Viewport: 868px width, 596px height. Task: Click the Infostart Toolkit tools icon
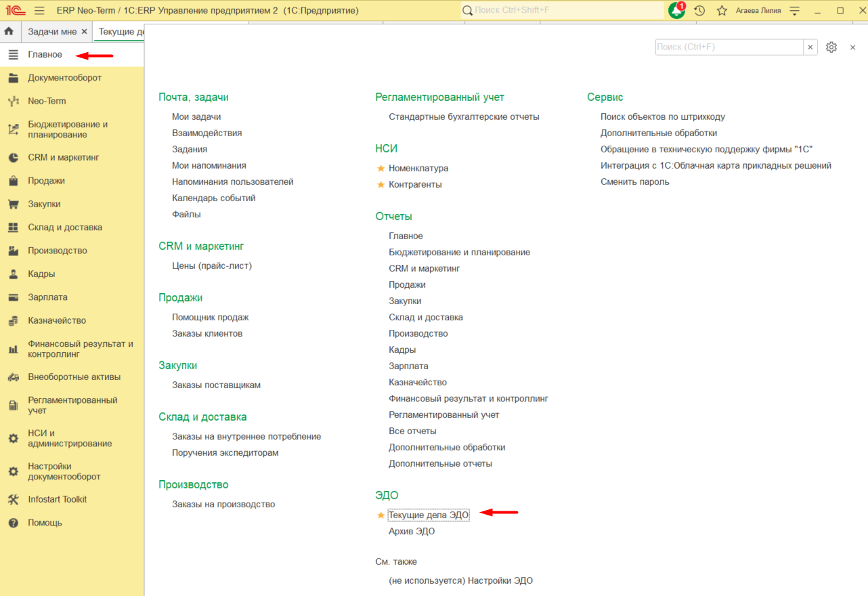(13, 499)
